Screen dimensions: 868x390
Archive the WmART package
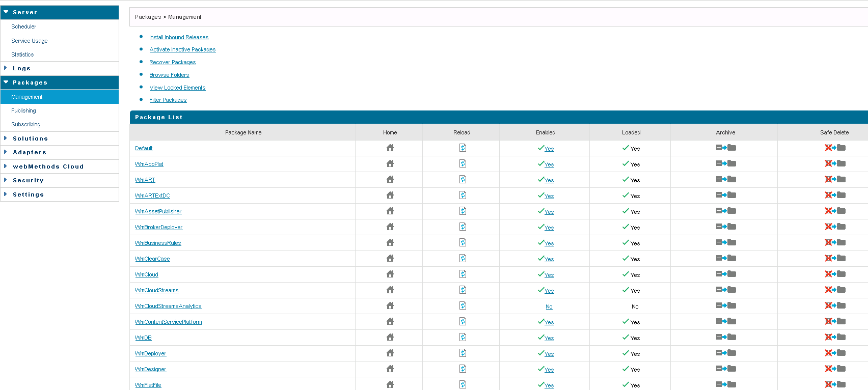click(726, 179)
